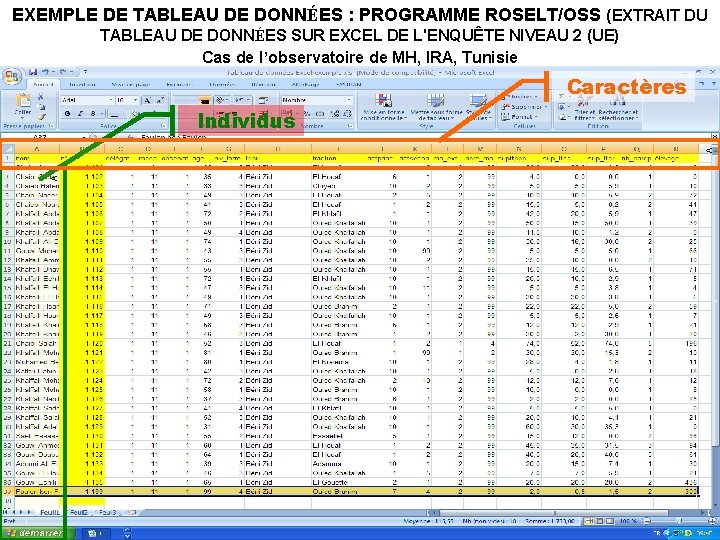Switch to the Insertion ribbon tab
The width and height of the screenshot is (720, 540).
pos(82,84)
